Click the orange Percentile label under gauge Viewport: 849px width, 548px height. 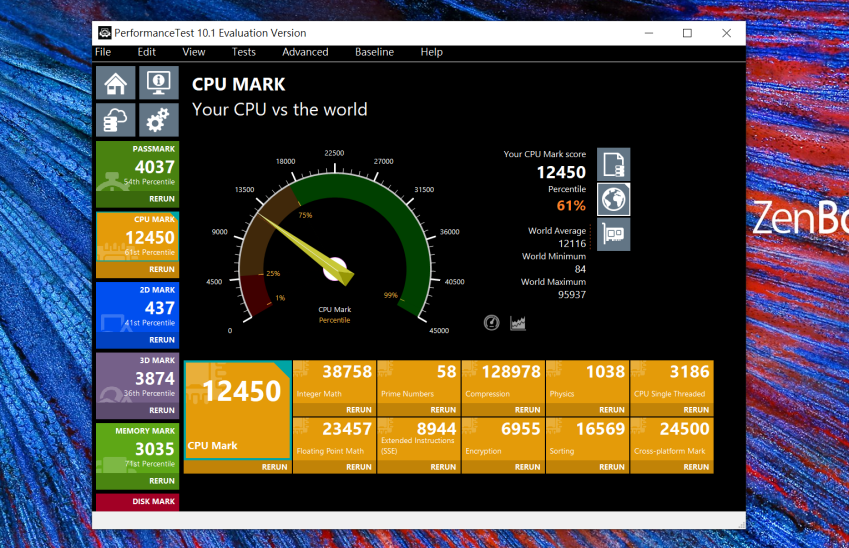click(335, 320)
